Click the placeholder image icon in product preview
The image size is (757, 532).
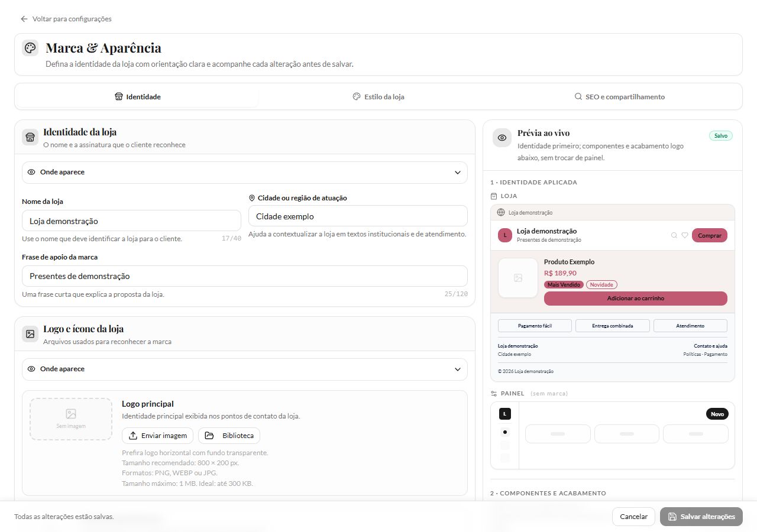click(x=518, y=278)
